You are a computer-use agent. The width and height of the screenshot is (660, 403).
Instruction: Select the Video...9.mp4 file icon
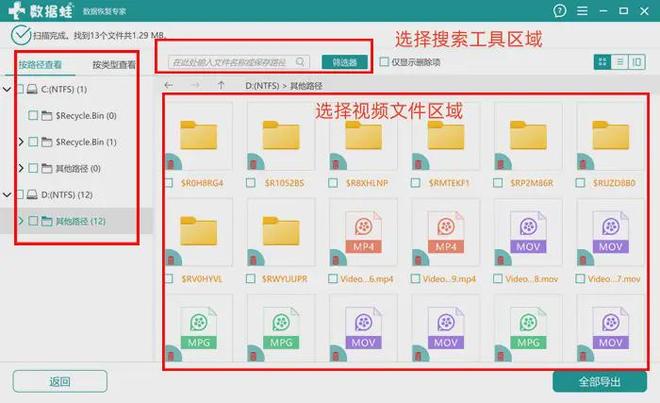coord(446,232)
